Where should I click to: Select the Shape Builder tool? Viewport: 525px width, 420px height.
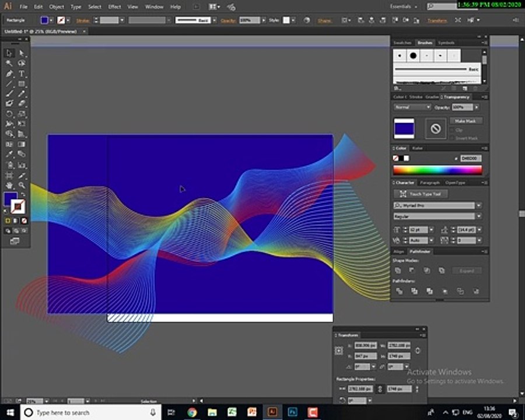click(9, 134)
